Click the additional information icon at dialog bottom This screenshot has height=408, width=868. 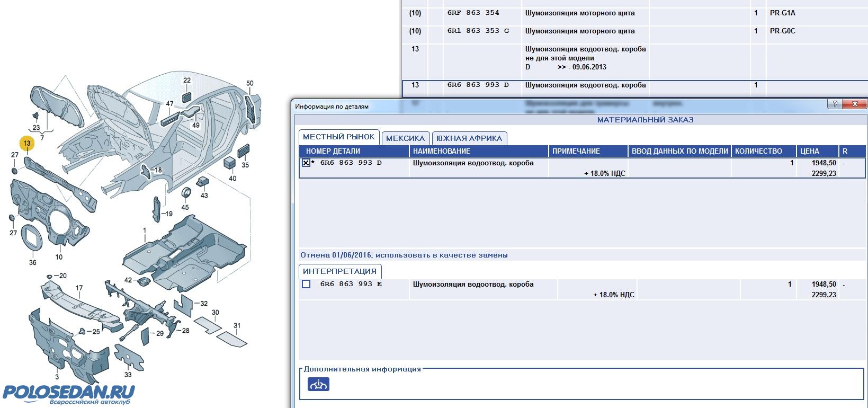click(318, 384)
